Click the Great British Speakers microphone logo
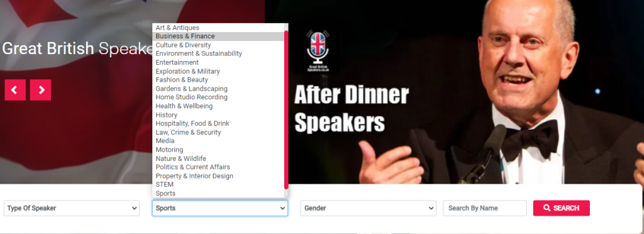Image resolution: width=644 pixels, height=234 pixels. 318,52
